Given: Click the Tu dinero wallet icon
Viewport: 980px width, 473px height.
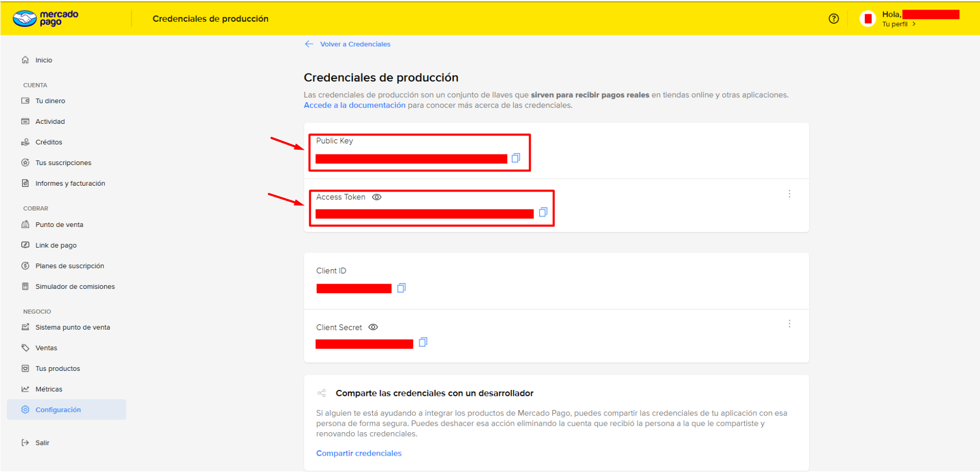Looking at the screenshot, I should click(25, 101).
